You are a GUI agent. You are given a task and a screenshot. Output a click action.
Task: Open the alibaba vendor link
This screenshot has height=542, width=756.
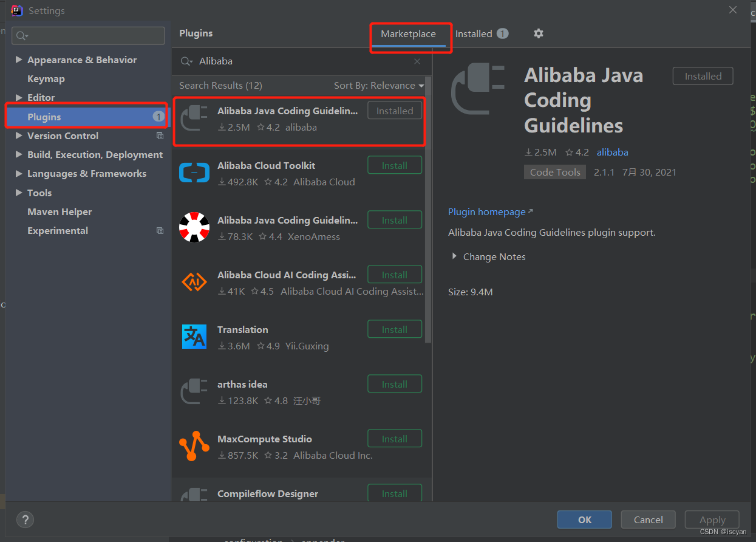tap(613, 152)
